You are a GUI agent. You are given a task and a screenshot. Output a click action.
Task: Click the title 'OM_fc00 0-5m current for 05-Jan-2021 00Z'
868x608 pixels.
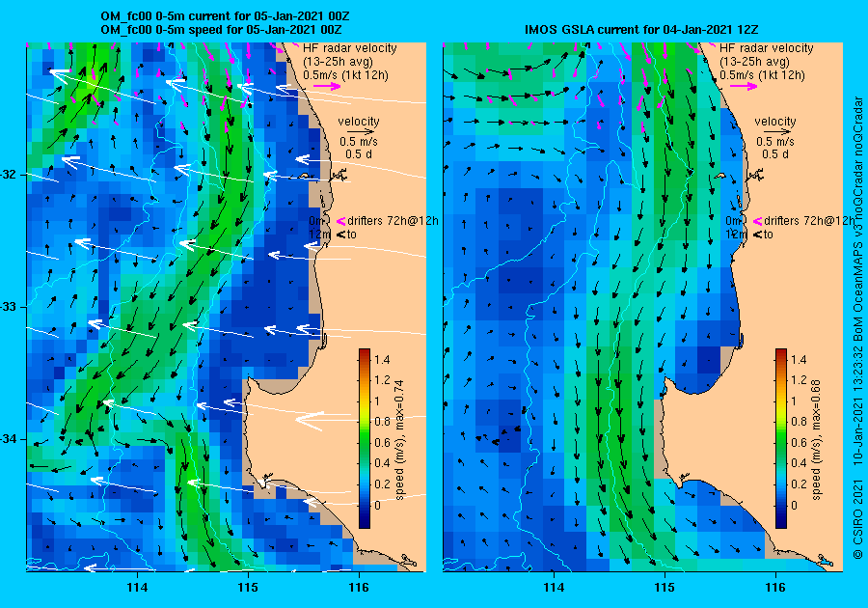(x=225, y=16)
